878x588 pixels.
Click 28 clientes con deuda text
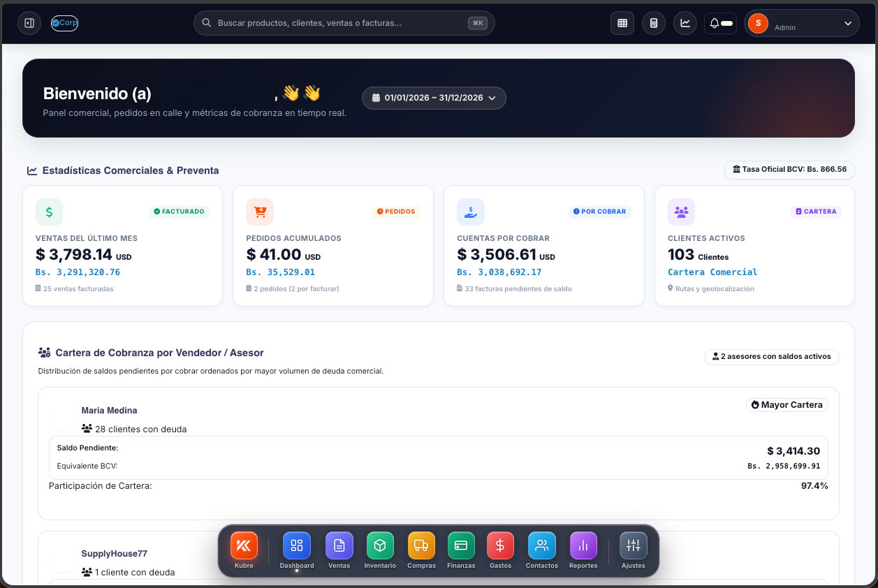click(x=141, y=429)
